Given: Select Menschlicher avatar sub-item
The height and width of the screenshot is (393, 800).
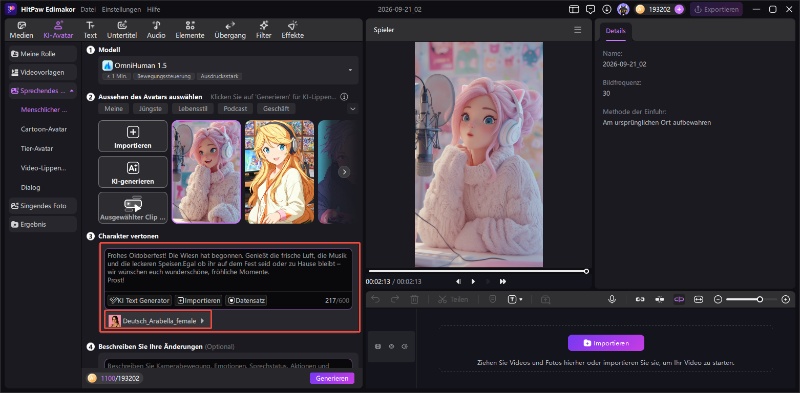Looking at the screenshot, I should (x=44, y=109).
